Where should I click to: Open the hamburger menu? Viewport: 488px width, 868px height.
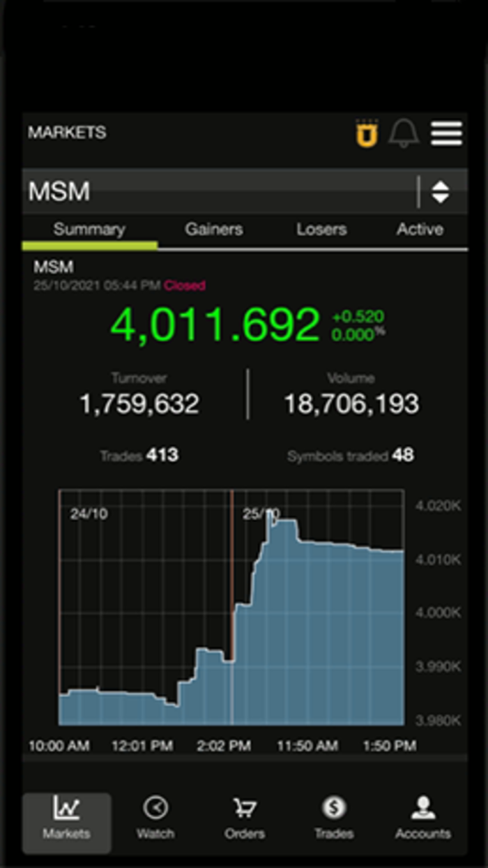[x=446, y=133]
